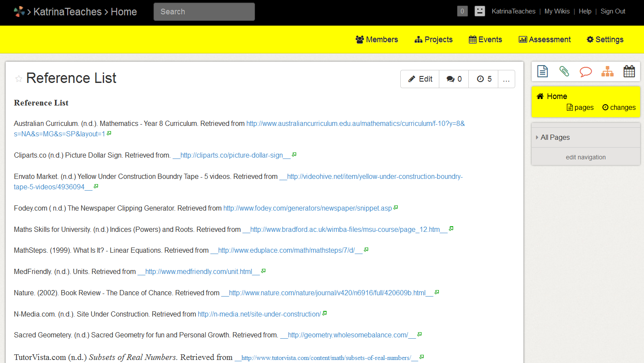This screenshot has height=363, width=644.
Task: Open the Events tab
Action: (485, 40)
